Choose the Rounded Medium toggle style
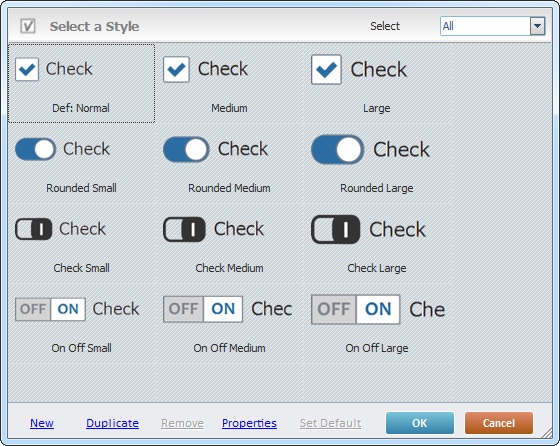The width and height of the screenshot is (560, 446). tap(229, 164)
